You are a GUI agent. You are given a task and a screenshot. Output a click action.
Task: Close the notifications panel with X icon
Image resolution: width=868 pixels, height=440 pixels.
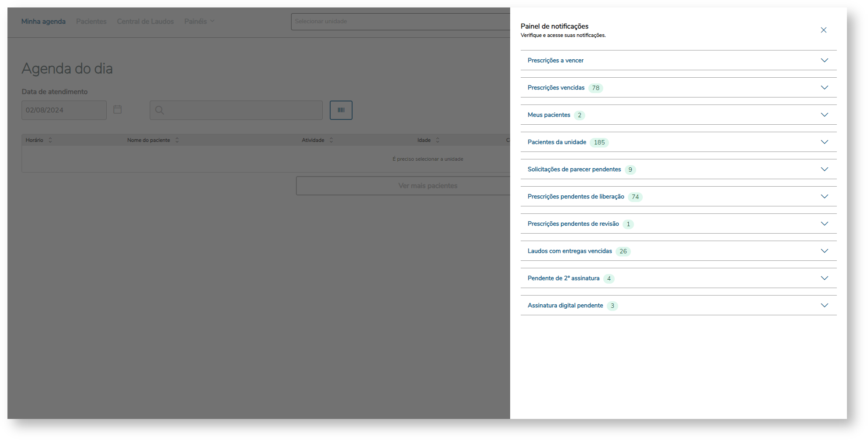pyautogui.click(x=823, y=30)
